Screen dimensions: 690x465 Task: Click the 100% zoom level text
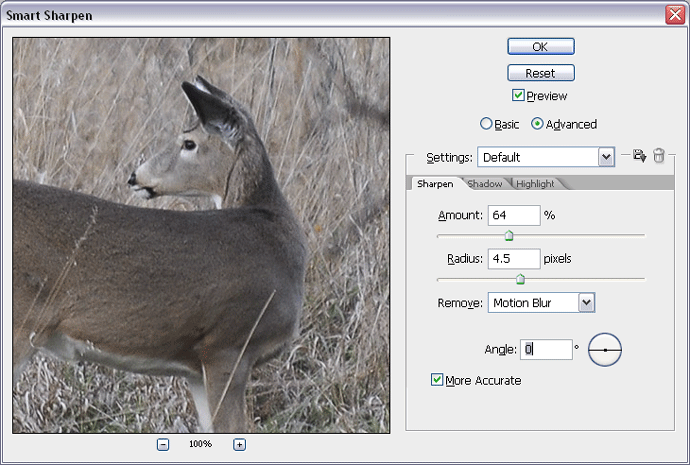(200, 444)
